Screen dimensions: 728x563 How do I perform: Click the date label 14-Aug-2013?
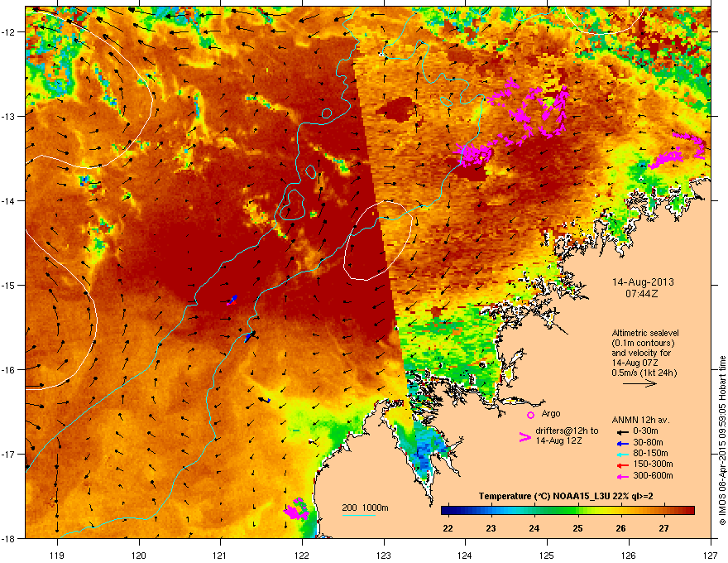[x=643, y=282]
